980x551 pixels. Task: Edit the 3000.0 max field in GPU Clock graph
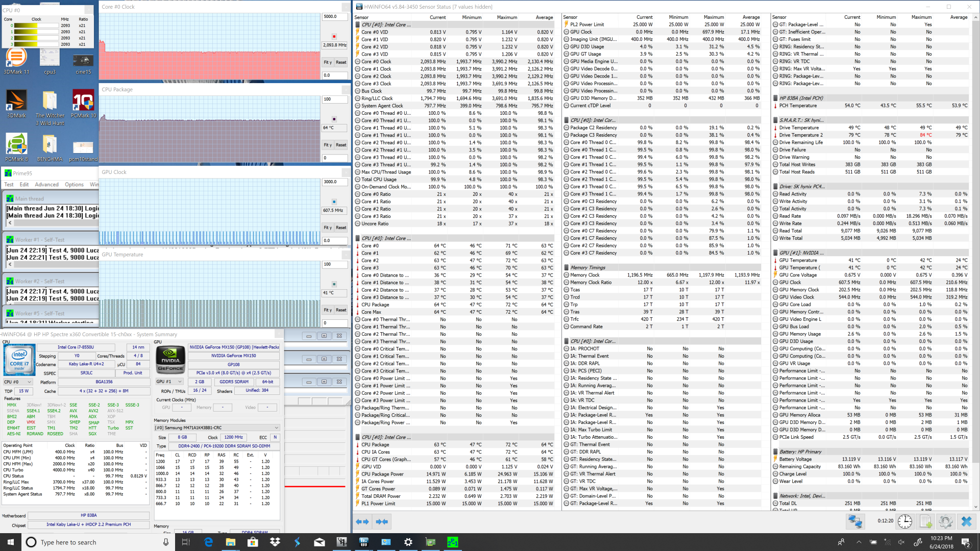[x=335, y=182]
